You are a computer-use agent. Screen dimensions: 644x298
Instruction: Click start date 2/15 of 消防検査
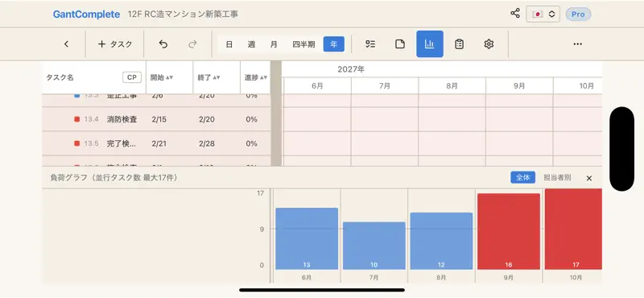coord(158,119)
